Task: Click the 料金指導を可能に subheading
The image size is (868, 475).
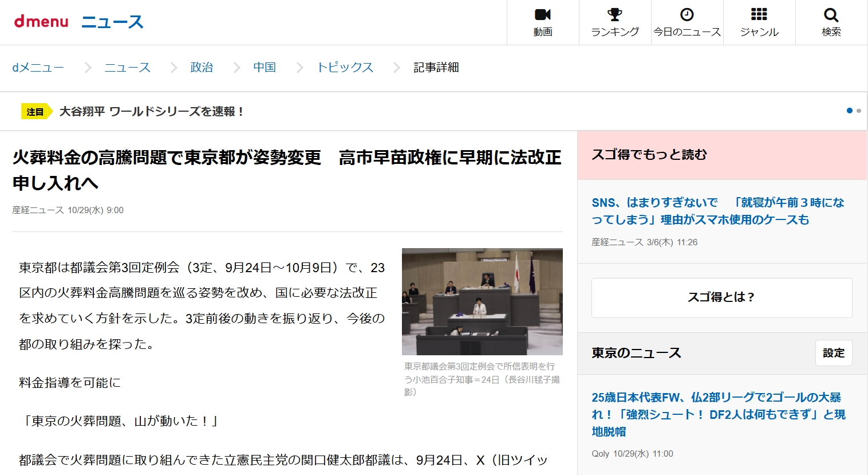Action: [70, 383]
